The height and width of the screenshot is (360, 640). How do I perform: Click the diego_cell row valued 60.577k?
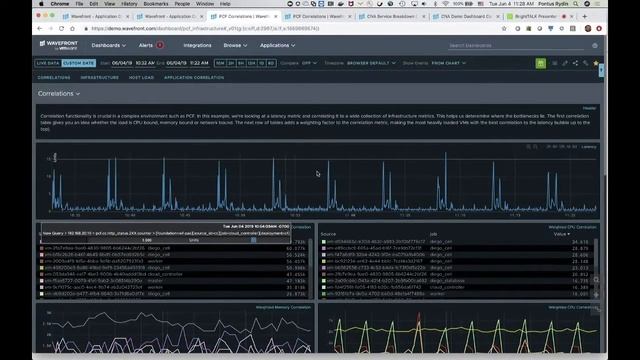[x=173, y=248]
